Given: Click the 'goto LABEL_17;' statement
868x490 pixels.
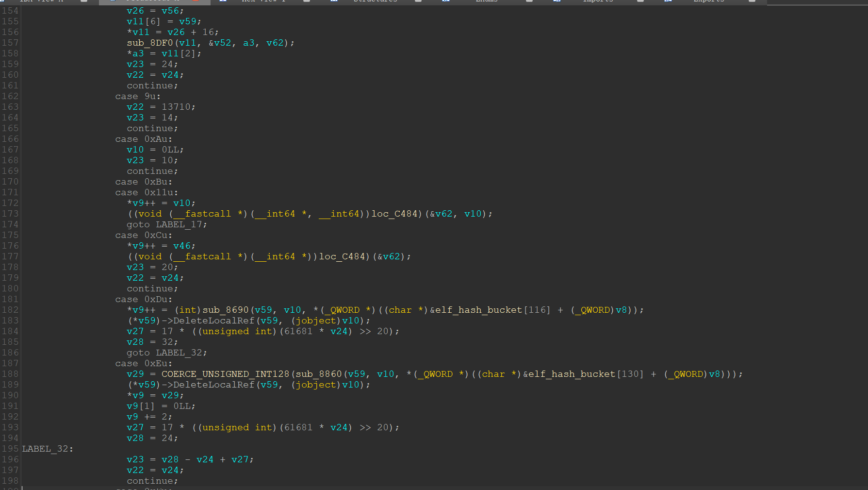Looking at the screenshot, I should click(x=167, y=224).
